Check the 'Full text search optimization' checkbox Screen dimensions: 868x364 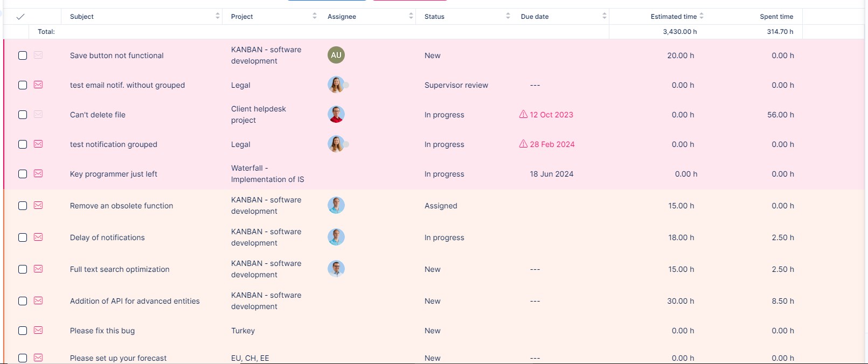tap(23, 269)
